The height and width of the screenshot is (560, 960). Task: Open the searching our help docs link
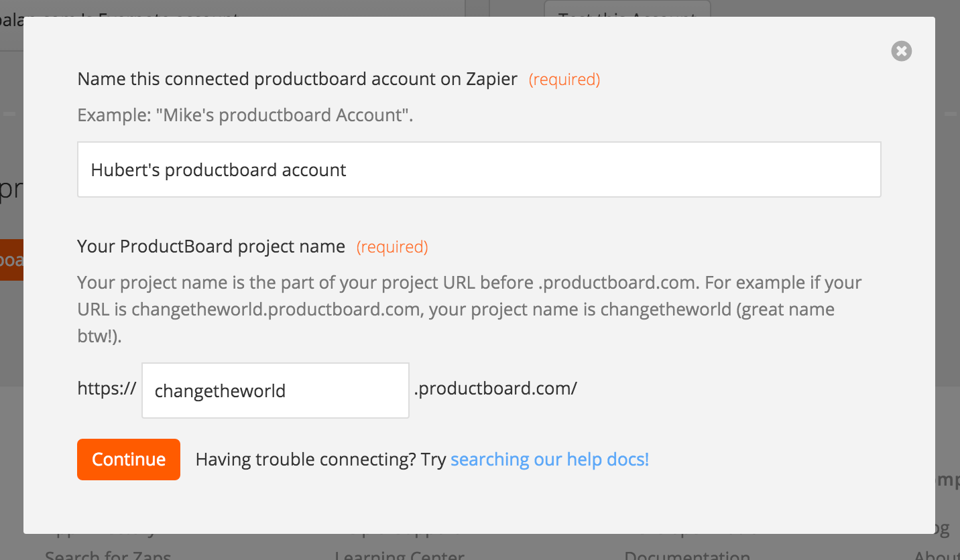click(550, 460)
